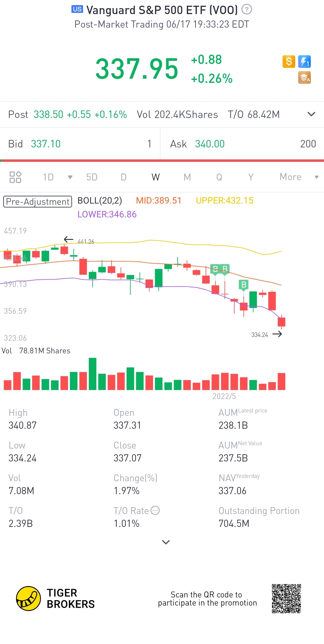Tap the promotion QR code
This screenshot has height=644, width=324.
(286, 598)
